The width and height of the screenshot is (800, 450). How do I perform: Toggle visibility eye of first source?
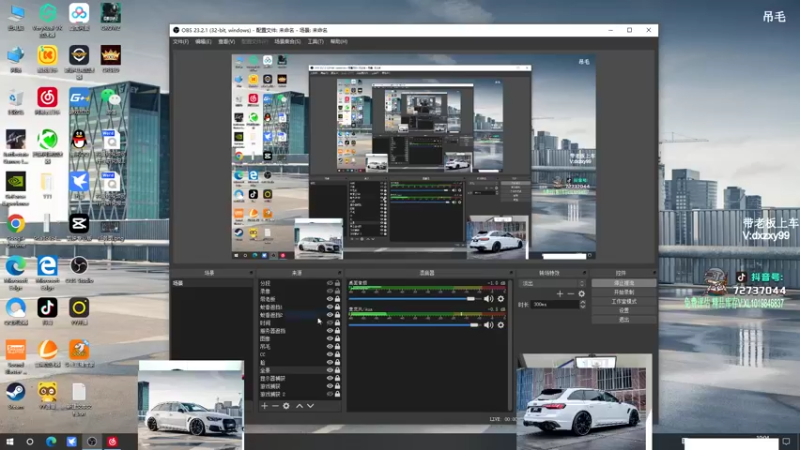click(330, 283)
